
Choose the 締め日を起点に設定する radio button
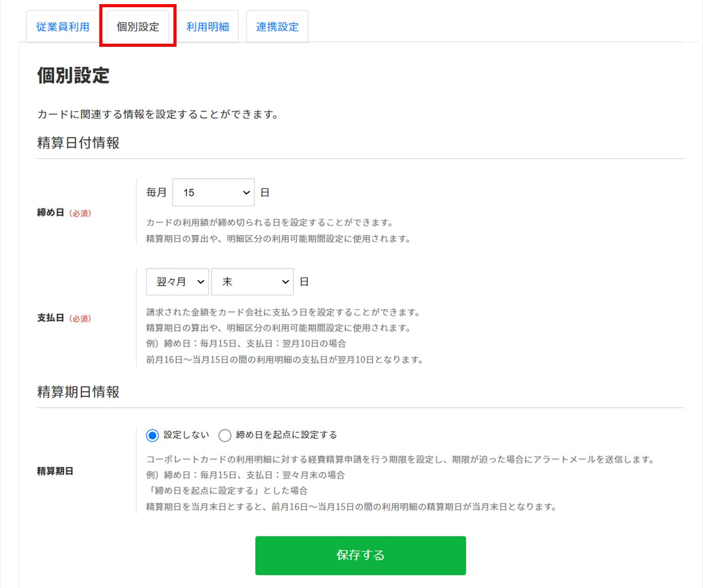225,436
